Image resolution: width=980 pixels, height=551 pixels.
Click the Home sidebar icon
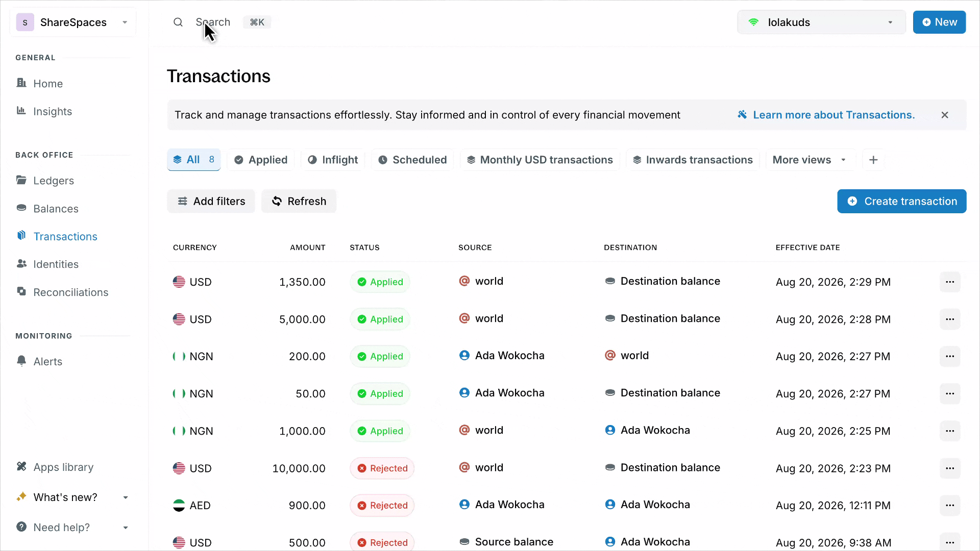coord(21,83)
